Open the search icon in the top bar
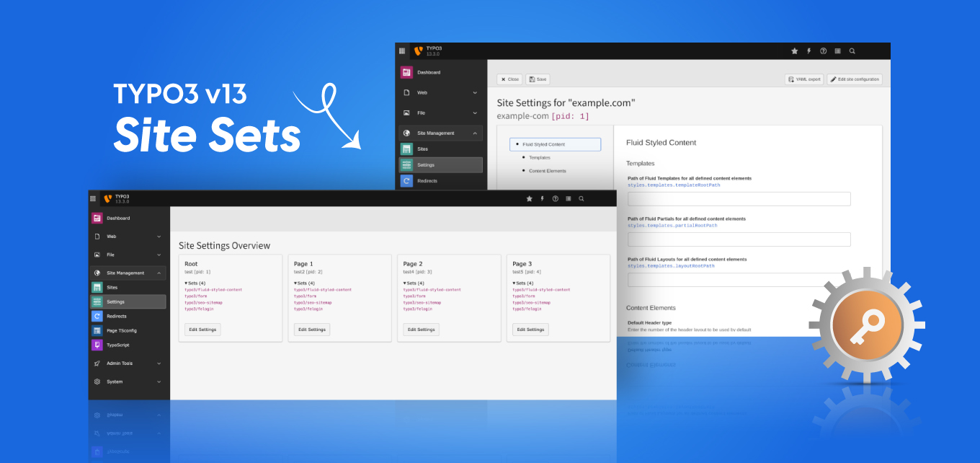 581,198
